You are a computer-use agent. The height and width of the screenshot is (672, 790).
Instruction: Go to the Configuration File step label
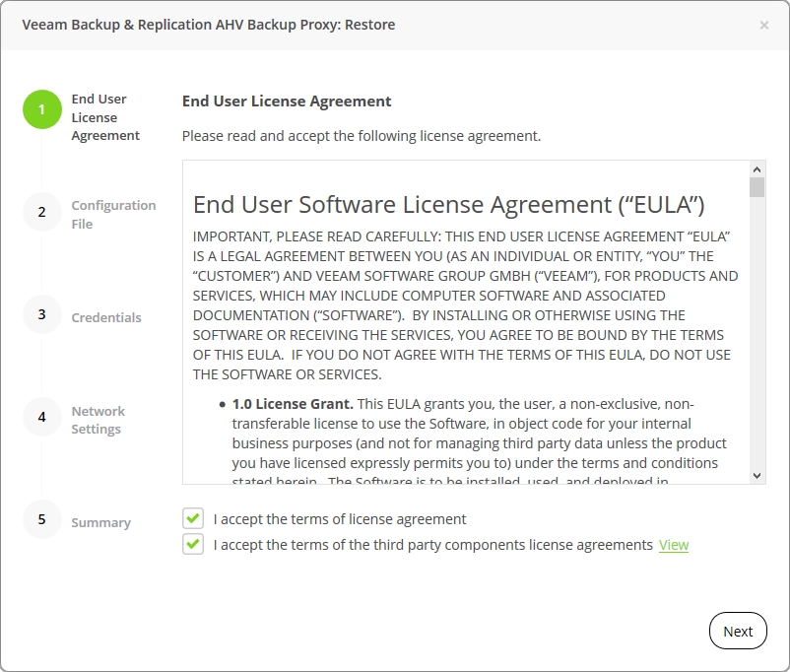pyautogui.click(x=113, y=215)
